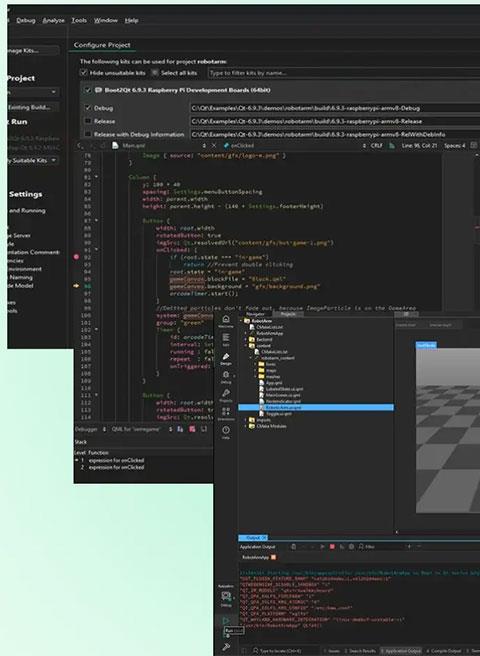The height and width of the screenshot is (656, 480).
Task: Open the Search Results pane in status bar
Action: [x=360, y=651]
